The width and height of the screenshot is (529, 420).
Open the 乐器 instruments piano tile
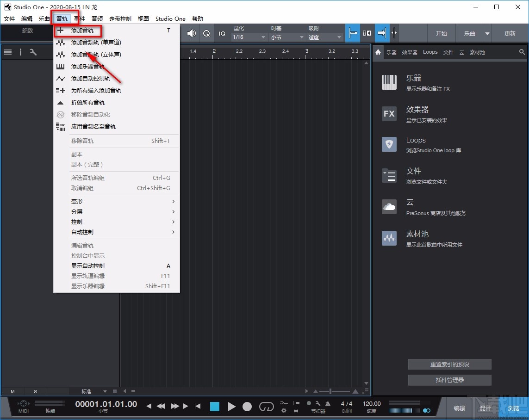click(389, 82)
